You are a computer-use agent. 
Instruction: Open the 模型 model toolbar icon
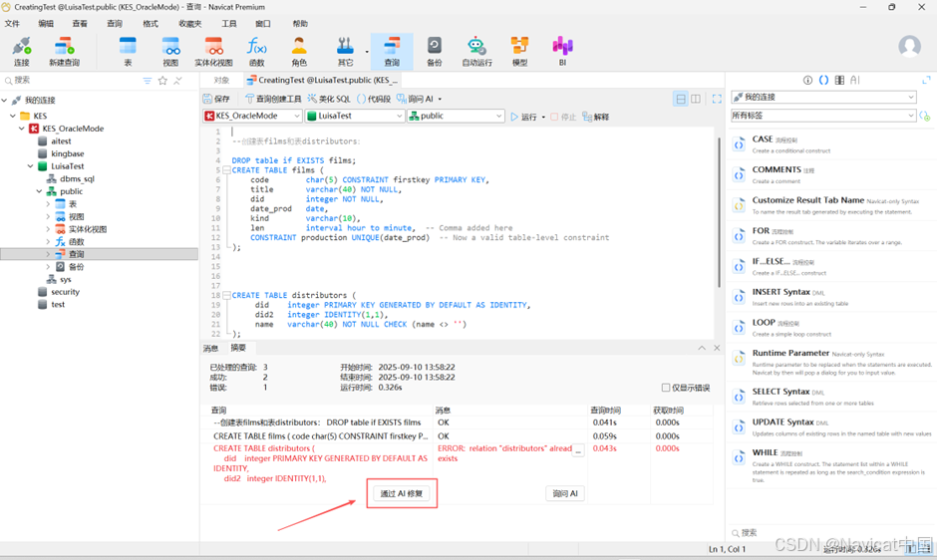519,52
